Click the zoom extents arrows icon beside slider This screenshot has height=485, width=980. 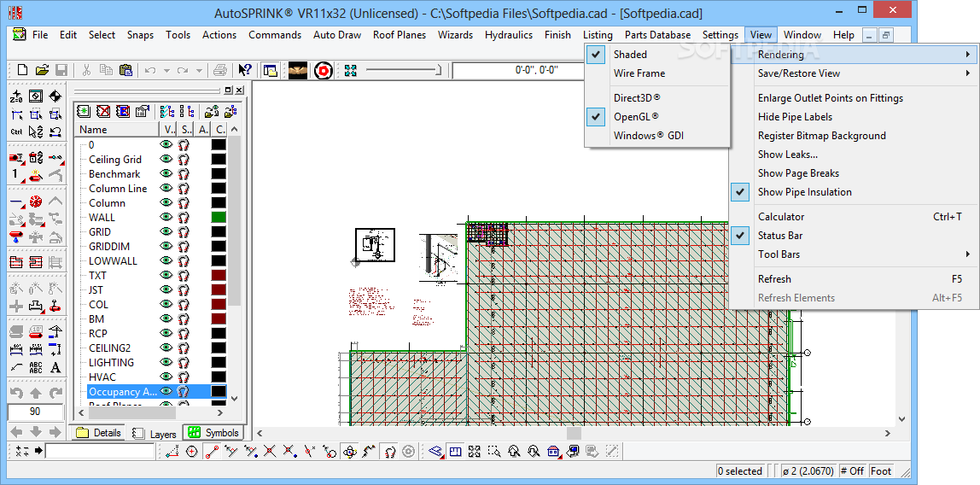351,70
